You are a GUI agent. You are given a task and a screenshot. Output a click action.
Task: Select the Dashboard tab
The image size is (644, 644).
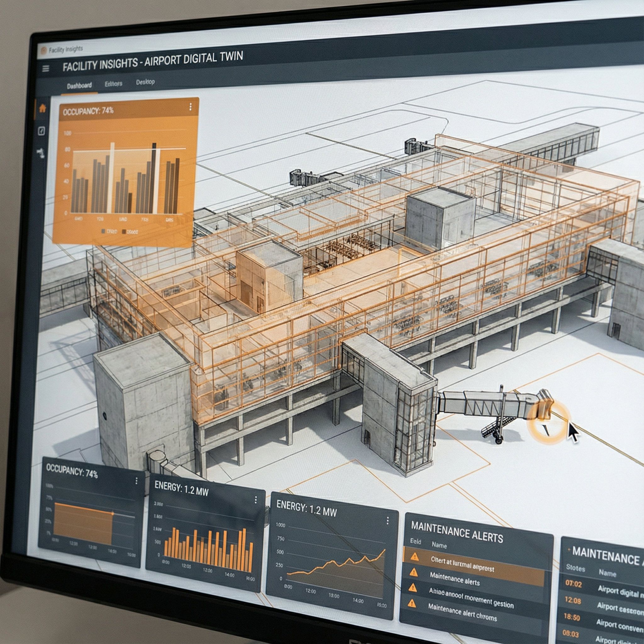point(79,86)
